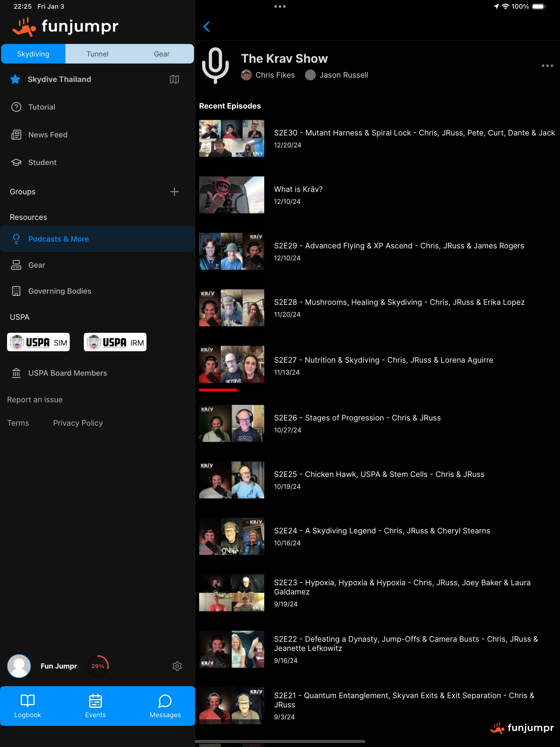Image resolution: width=560 pixels, height=747 pixels.
Task: Add a group with the plus icon
Action: (x=174, y=192)
